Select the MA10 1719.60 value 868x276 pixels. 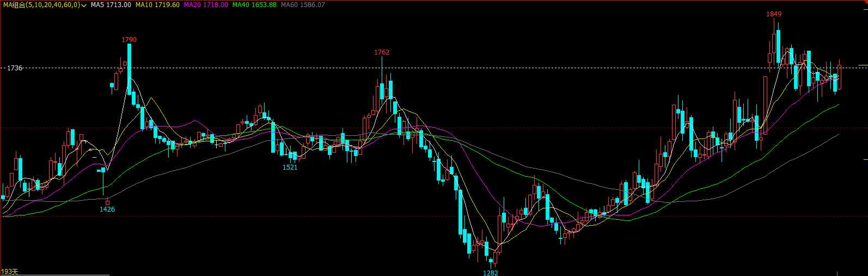click(157, 5)
